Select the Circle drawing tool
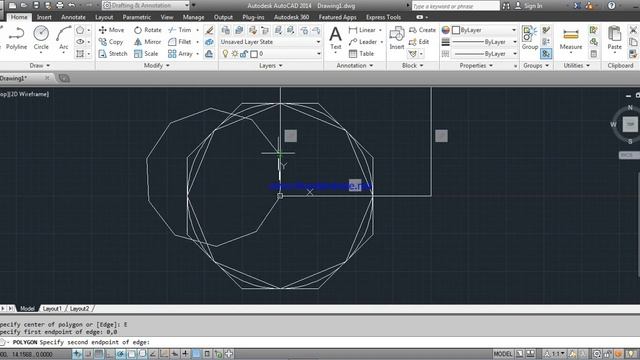Screen dimensions: 640x360 pos(41,38)
